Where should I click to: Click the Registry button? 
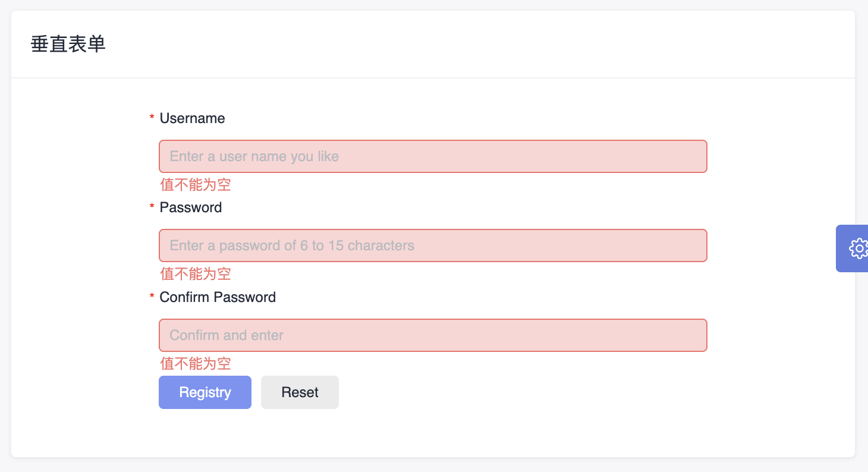[x=205, y=392]
